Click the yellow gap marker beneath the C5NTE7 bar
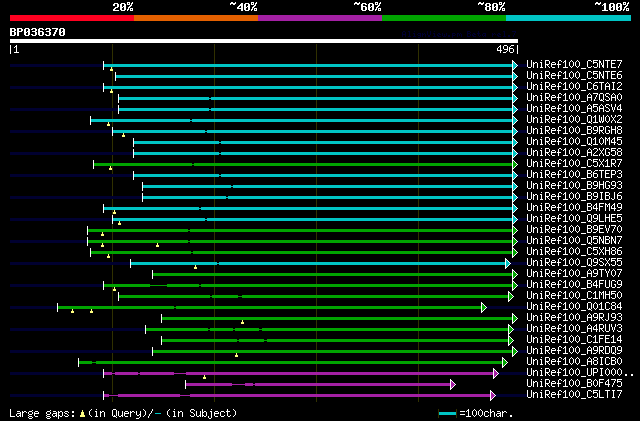Image resolution: width=640 pixels, height=421 pixels. click(111, 69)
